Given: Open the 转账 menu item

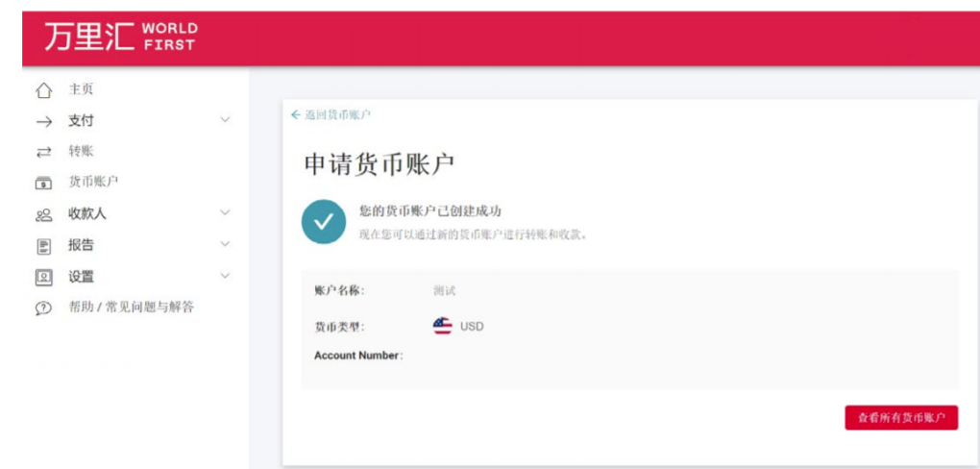Looking at the screenshot, I should tap(81, 151).
